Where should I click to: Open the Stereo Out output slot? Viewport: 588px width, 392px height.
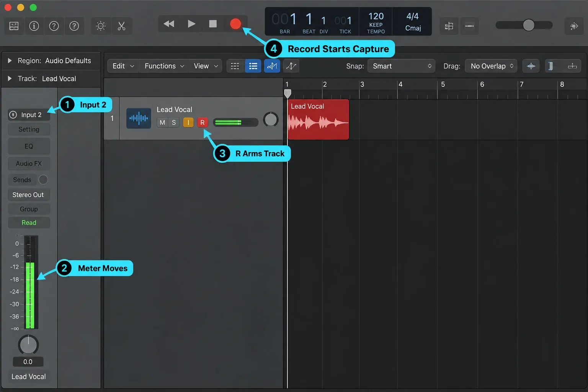pyautogui.click(x=29, y=195)
